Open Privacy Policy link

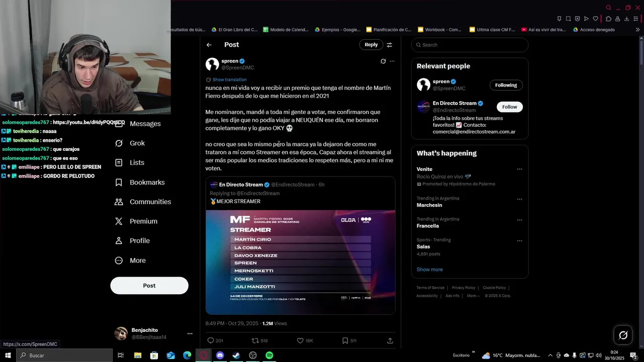click(463, 288)
